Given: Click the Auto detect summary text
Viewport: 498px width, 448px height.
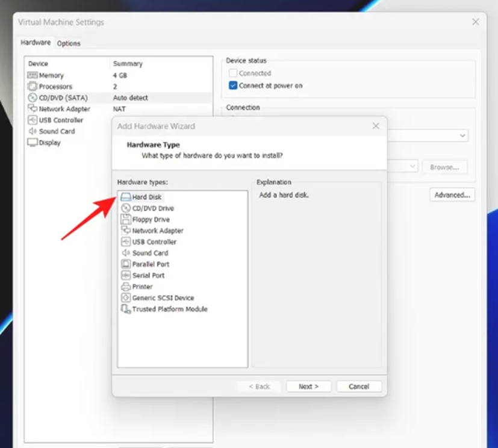Looking at the screenshot, I should point(130,98).
